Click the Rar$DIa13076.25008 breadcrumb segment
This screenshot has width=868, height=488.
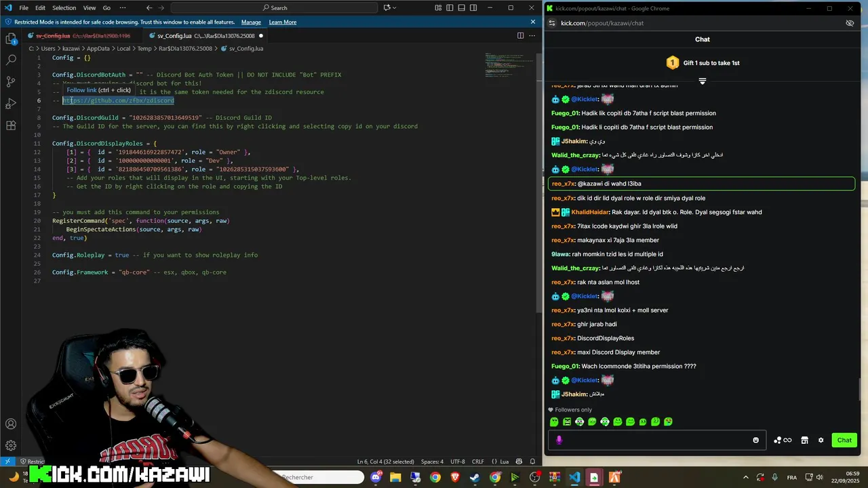click(x=186, y=49)
